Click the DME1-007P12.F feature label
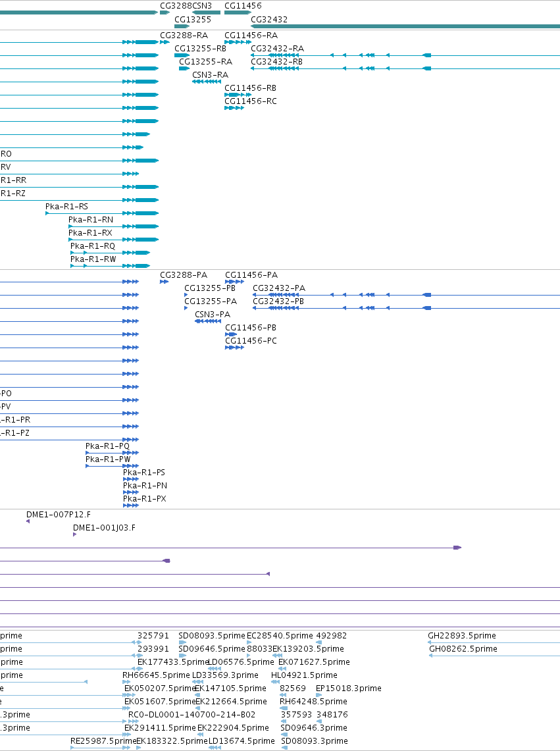 [x=59, y=515]
